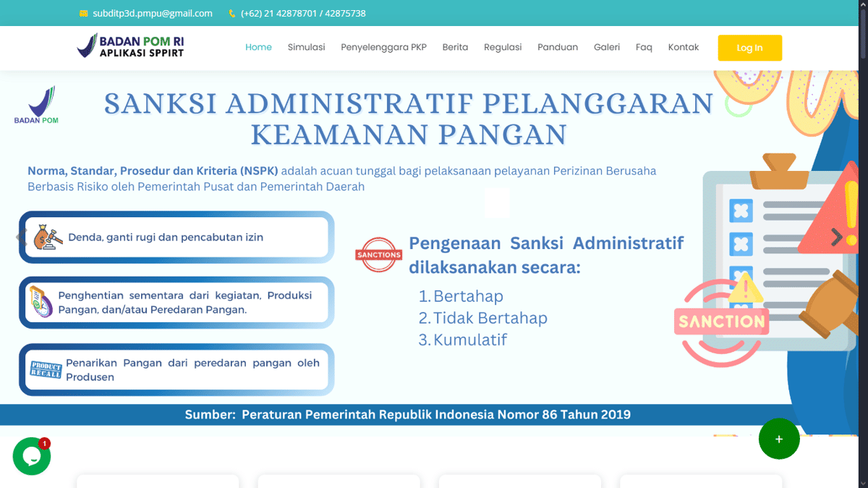Click the Product Recall icon

tap(46, 369)
